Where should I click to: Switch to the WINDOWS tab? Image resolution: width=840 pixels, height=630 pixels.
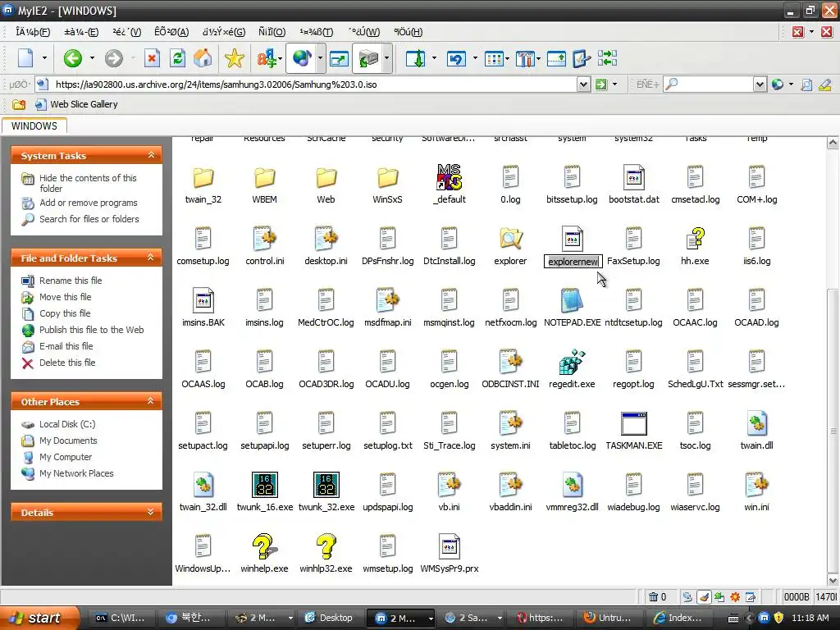tap(34, 126)
